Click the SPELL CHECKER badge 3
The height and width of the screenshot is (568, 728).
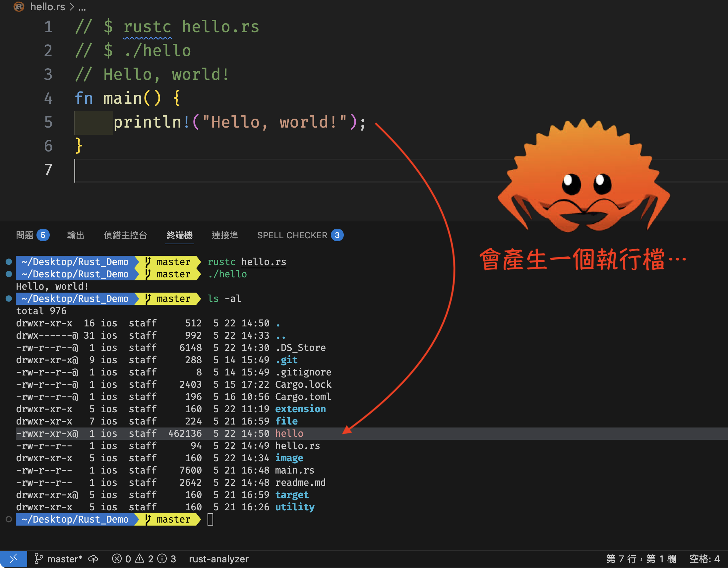(337, 235)
